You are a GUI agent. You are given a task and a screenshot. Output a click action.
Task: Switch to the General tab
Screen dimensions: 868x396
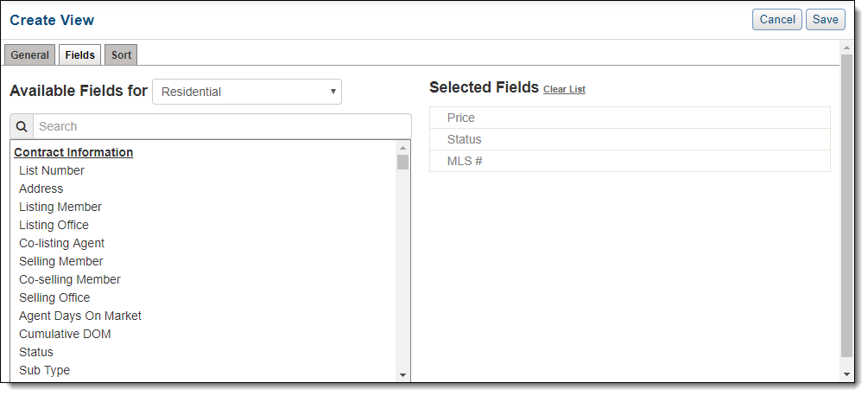pos(30,55)
